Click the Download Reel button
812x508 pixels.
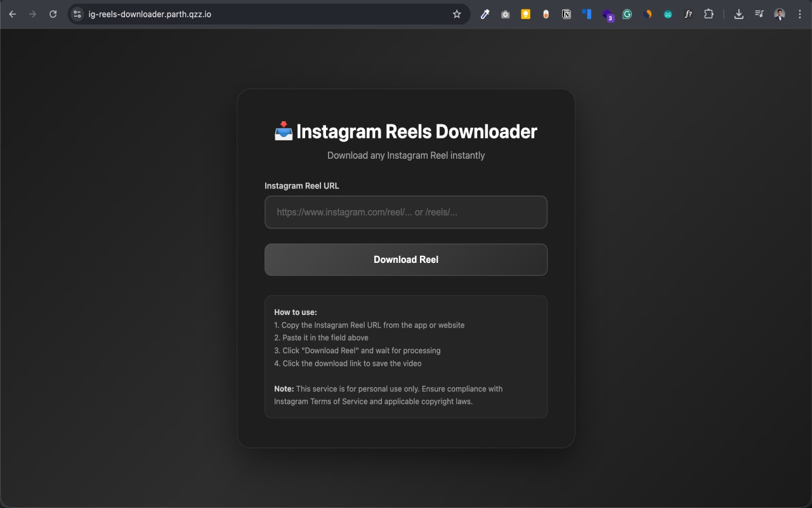[406, 260]
